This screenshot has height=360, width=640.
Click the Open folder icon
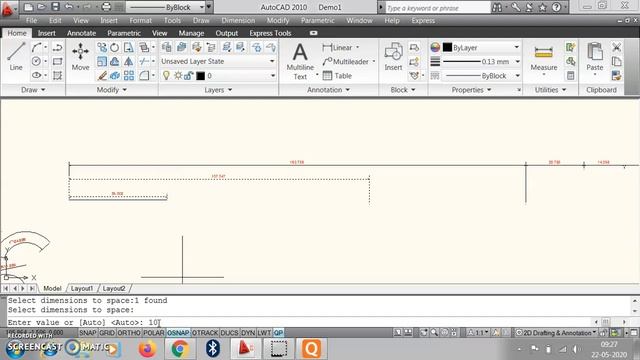coord(42,7)
